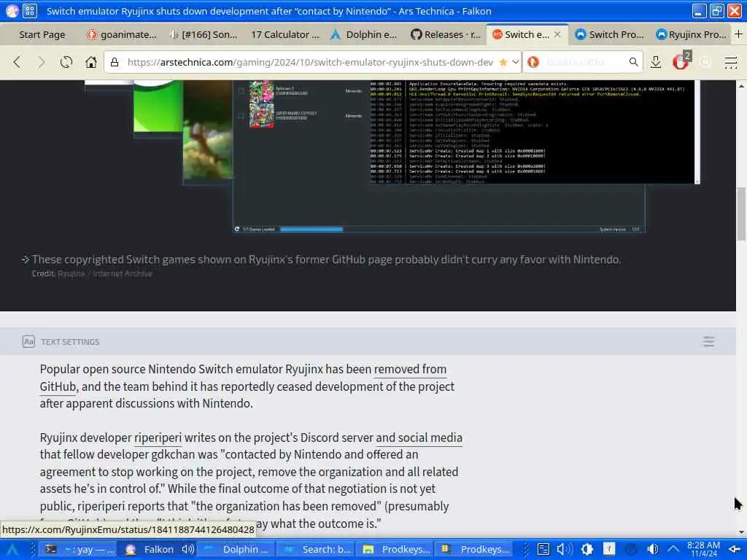747x560 pixels.
Task: Open DuckDuckGo search engine selector
Action: pyautogui.click(x=533, y=62)
